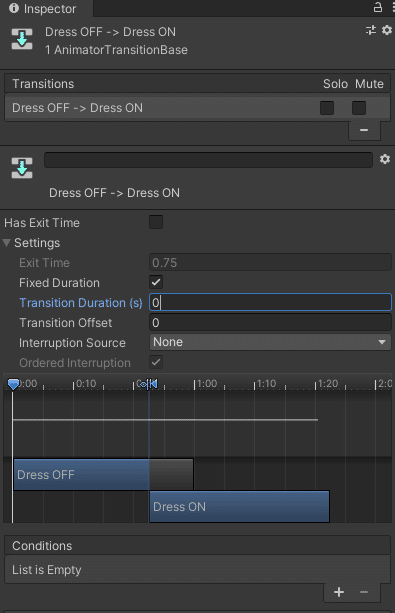The height and width of the screenshot is (613, 395).
Task: Open the gear beside the transition name field
Action: tap(385, 159)
